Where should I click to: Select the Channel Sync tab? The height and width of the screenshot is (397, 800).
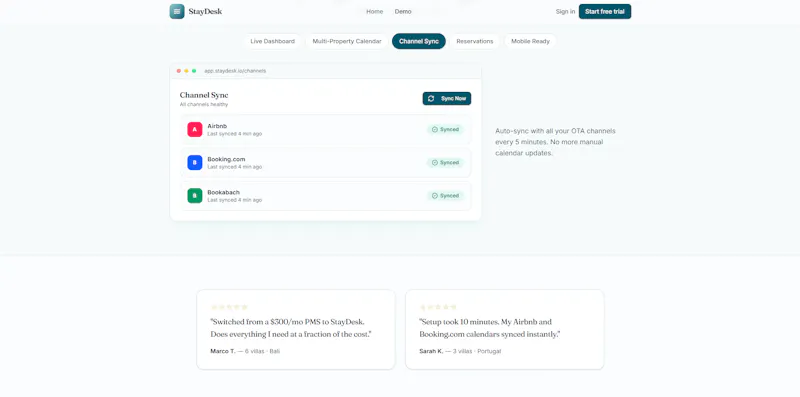419,41
